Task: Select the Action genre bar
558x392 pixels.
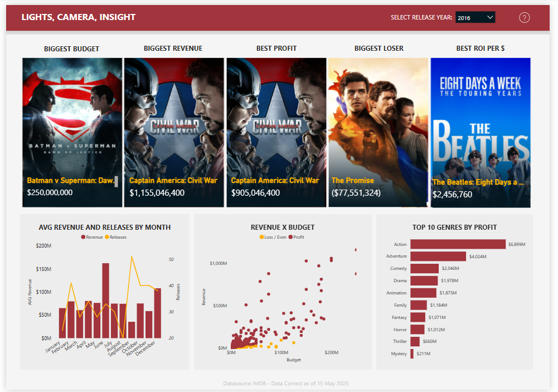Action: (457, 244)
